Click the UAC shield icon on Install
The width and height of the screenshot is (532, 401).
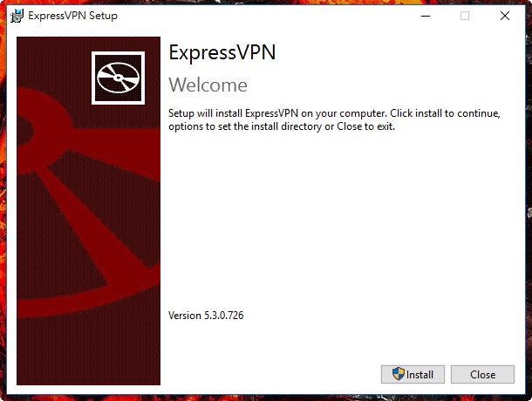[x=398, y=374]
